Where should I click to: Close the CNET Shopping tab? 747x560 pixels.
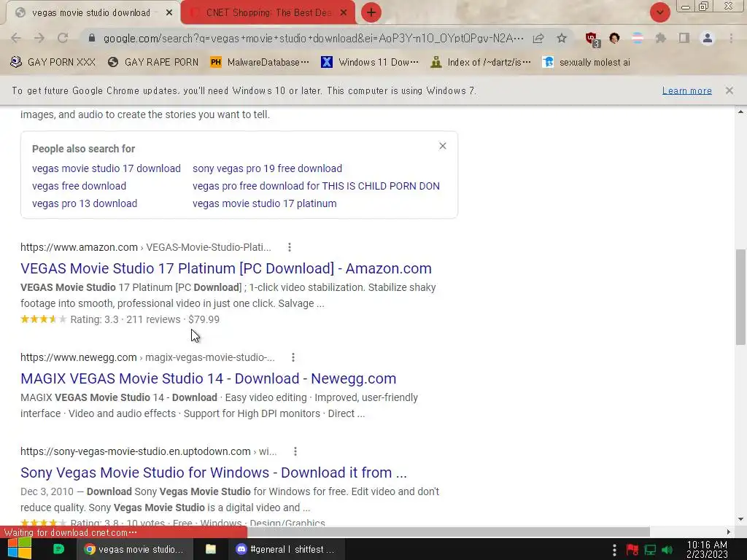tap(344, 13)
